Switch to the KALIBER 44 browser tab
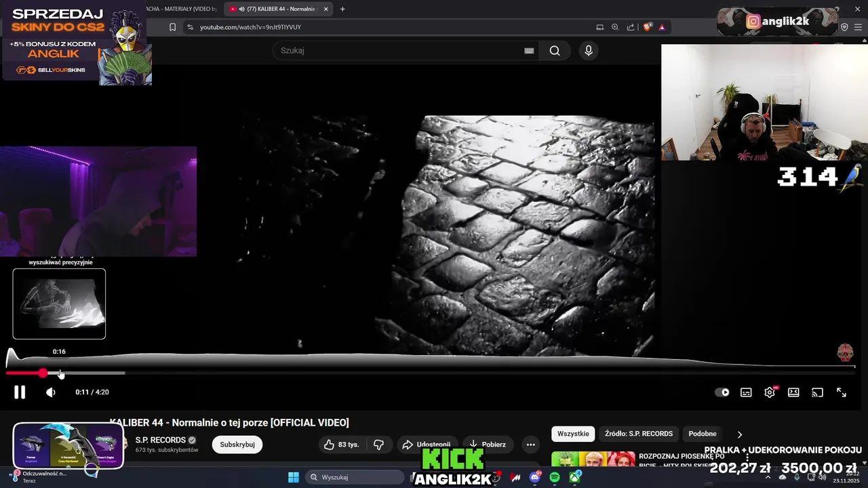This screenshot has height=488, width=868. (278, 9)
